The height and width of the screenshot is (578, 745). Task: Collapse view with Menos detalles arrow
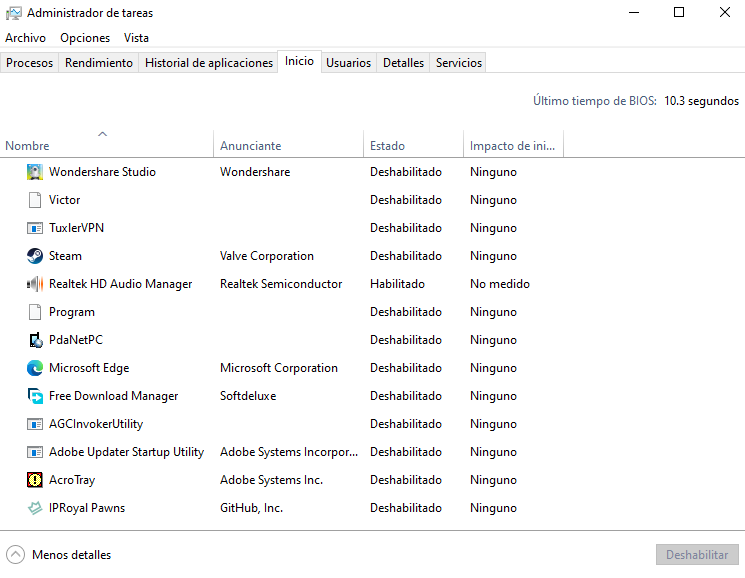coord(15,555)
